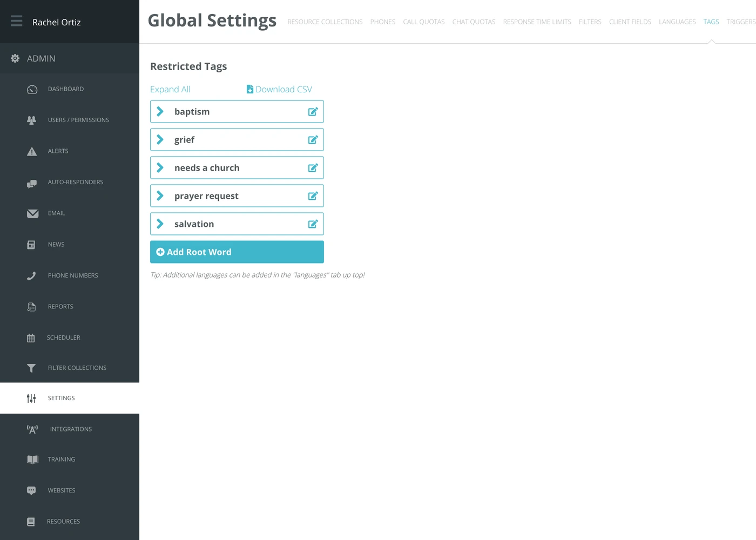Open the Email sidebar label
This screenshot has height=540, width=756.
point(56,213)
